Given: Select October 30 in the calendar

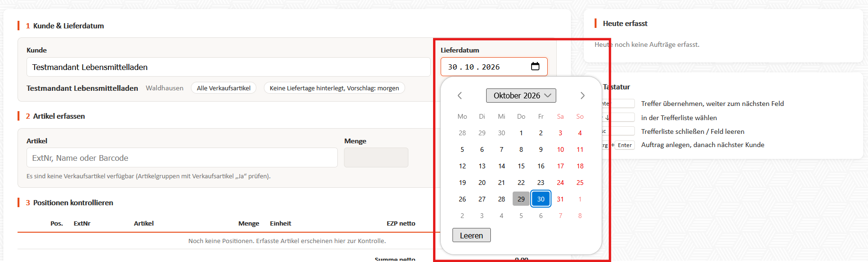Looking at the screenshot, I should coord(541,199).
